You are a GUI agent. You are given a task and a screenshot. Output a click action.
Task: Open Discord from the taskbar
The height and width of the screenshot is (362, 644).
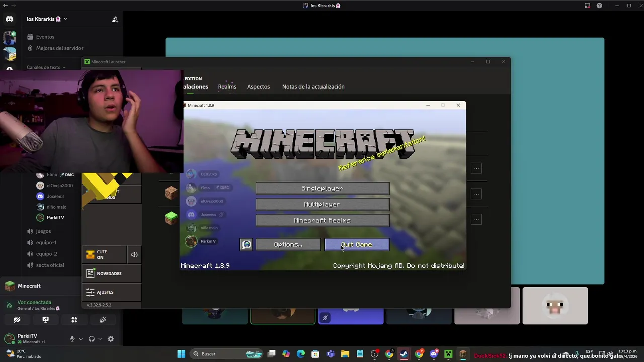click(x=434, y=354)
